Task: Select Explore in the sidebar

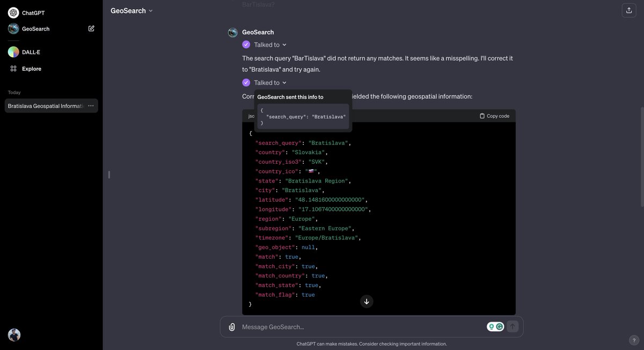Action: pos(32,69)
